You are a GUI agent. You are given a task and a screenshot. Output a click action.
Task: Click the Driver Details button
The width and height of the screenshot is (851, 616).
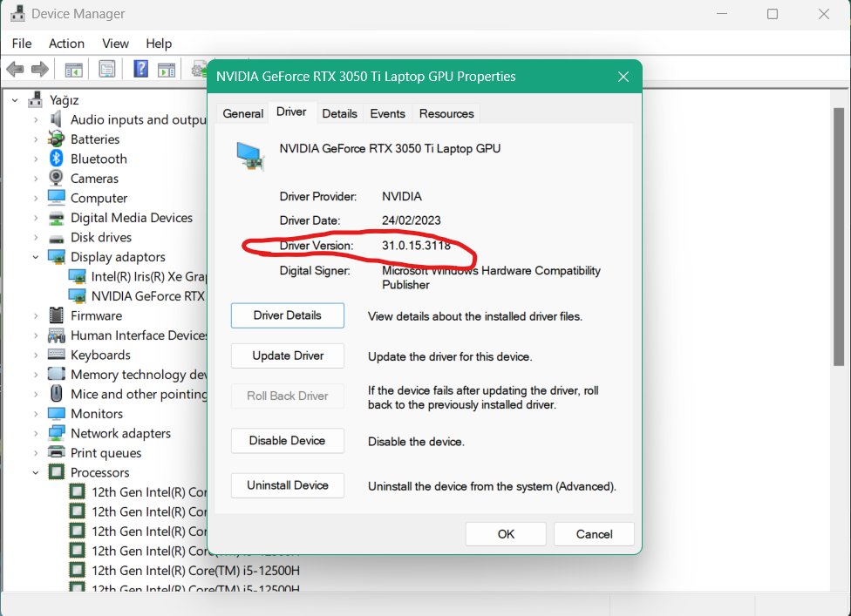point(288,315)
